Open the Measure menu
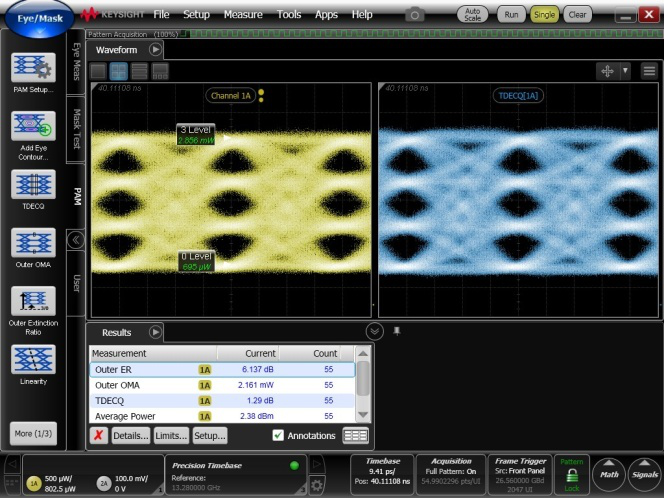Viewport: 664px width, 498px height. point(243,15)
